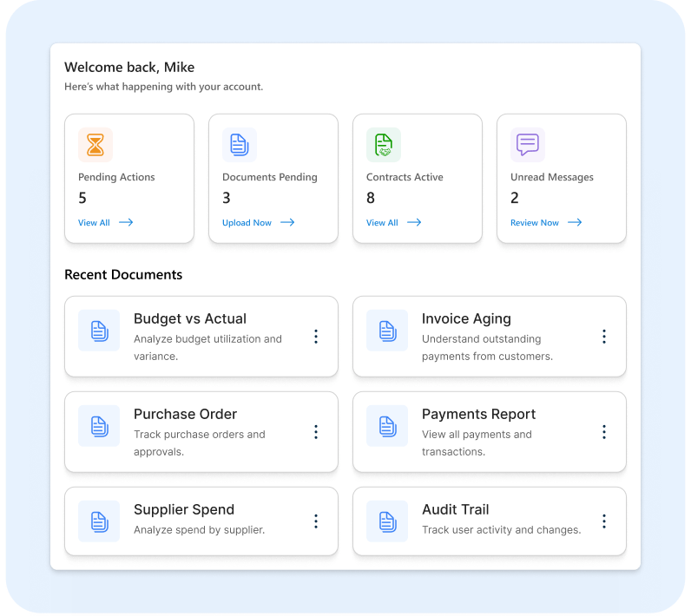691x616 pixels.
Task: Click the Documents Pending count 3
Action: pyautogui.click(x=227, y=198)
